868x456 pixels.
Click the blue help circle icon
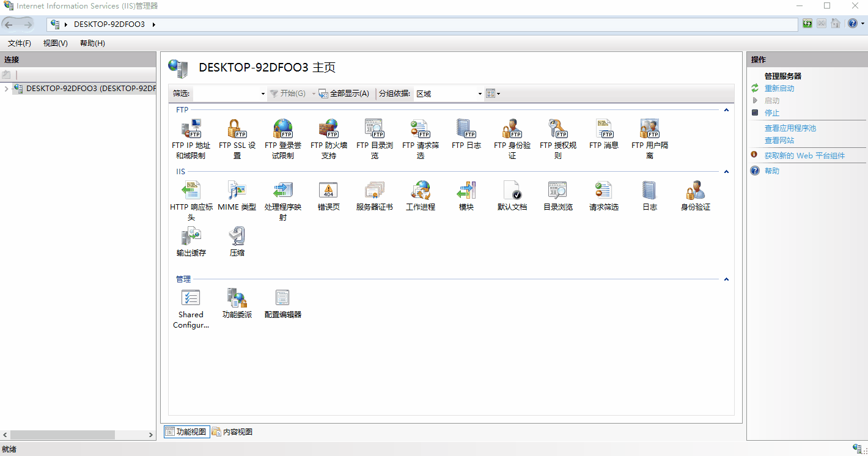pyautogui.click(x=853, y=24)
